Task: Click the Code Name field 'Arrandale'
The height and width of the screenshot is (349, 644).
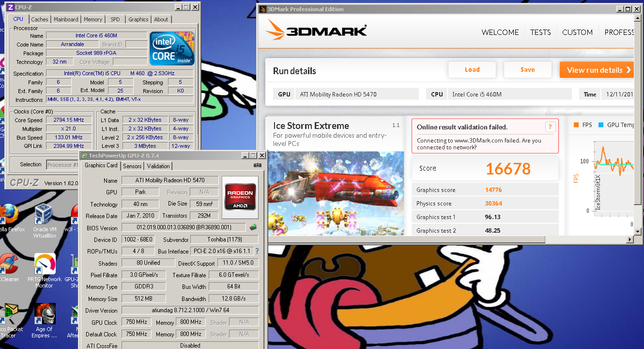Action: pyautogui.click(x=73, y=44)
